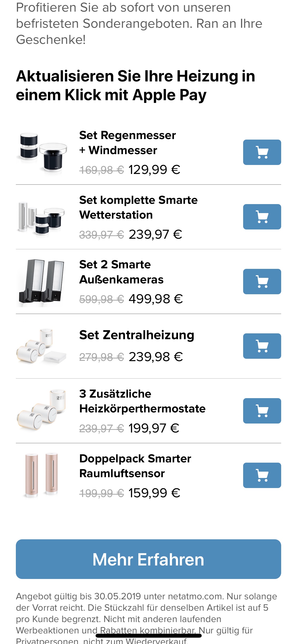The width and height of the screenshot is (297, 644).
Task: Open the Regenmesser and Windmesser product image
Action: (42, 152)
